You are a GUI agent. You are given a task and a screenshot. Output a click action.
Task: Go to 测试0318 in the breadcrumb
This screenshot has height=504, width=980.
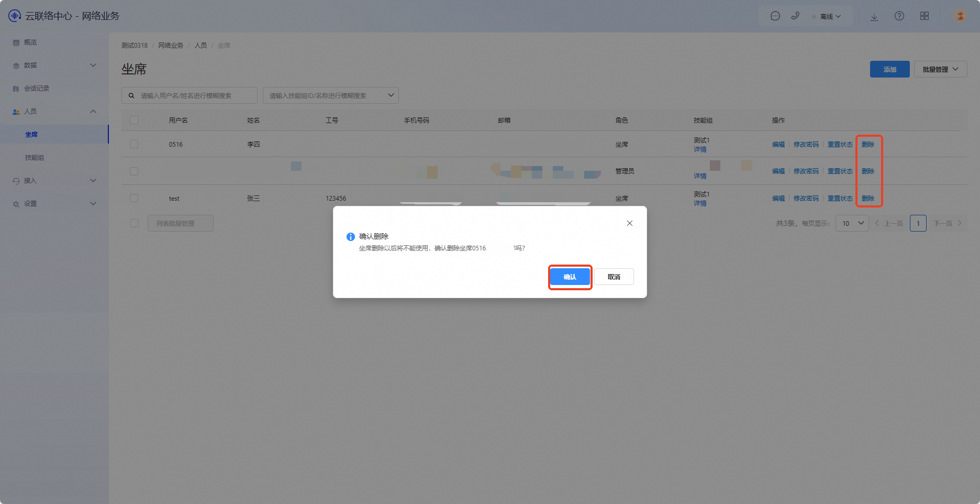[135, 46]
